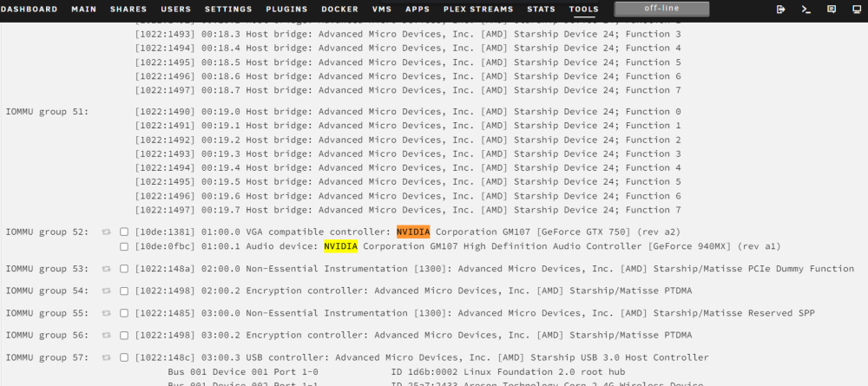Click the 00:18.5 Host bridge Function 5 row
This screenshot has height=386, width=868.
point(408,62)
